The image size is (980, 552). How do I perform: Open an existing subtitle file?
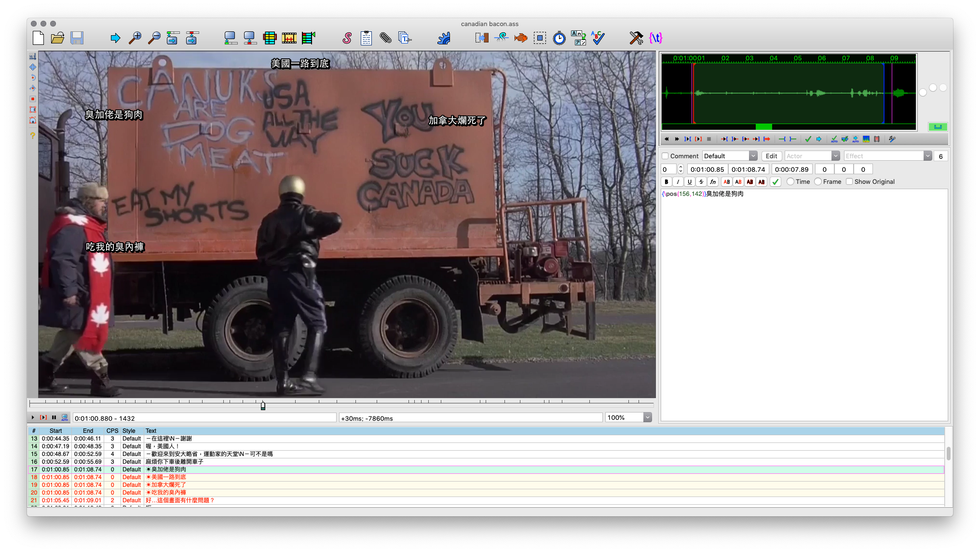click(x=57, y=38)
